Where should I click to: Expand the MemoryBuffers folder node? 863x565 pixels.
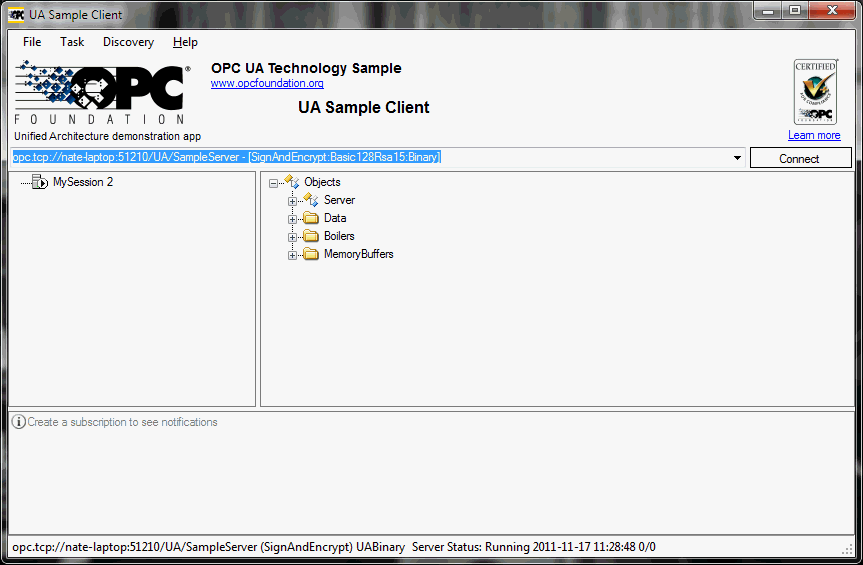[x=292, y=255]
